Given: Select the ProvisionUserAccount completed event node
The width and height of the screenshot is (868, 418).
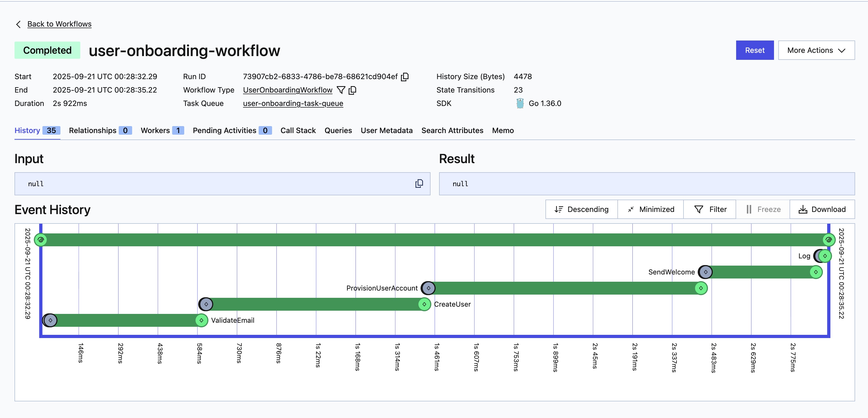Looking at the screenshot, I should 701,288.
